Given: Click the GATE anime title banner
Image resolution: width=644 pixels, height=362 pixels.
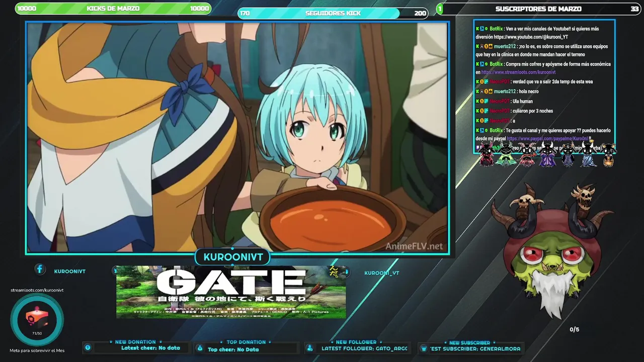Looking at the screenshot, I should [x=231, y=292].
